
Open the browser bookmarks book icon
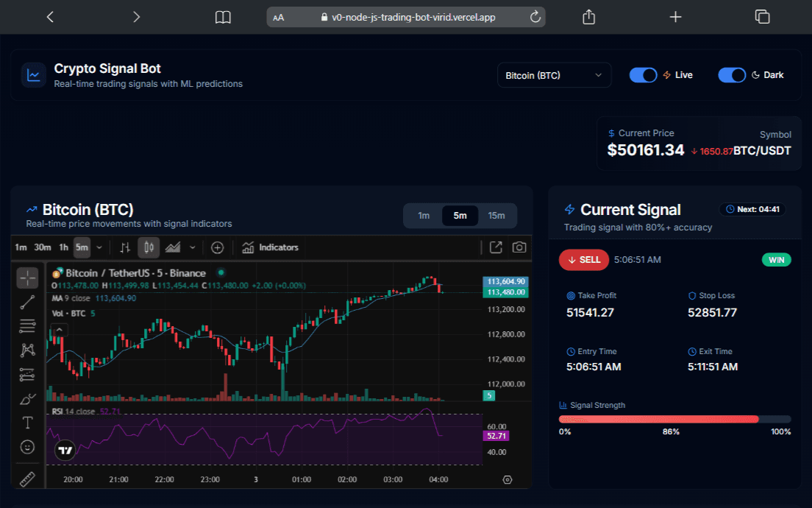[223, 17]
